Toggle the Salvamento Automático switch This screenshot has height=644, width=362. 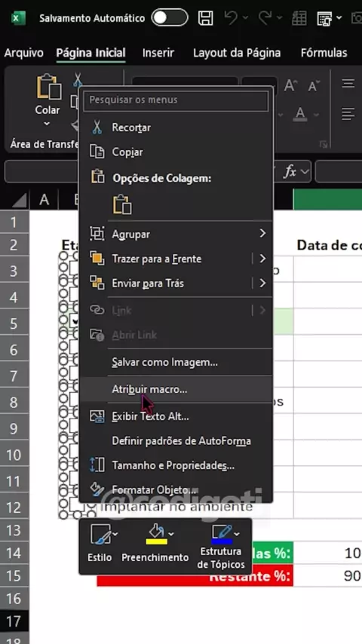[x=169, y=18]
